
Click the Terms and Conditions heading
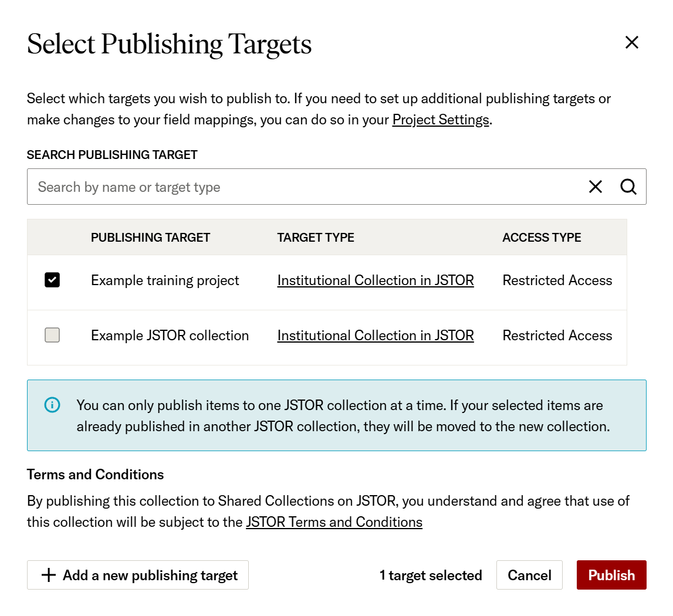pos(95,475)
